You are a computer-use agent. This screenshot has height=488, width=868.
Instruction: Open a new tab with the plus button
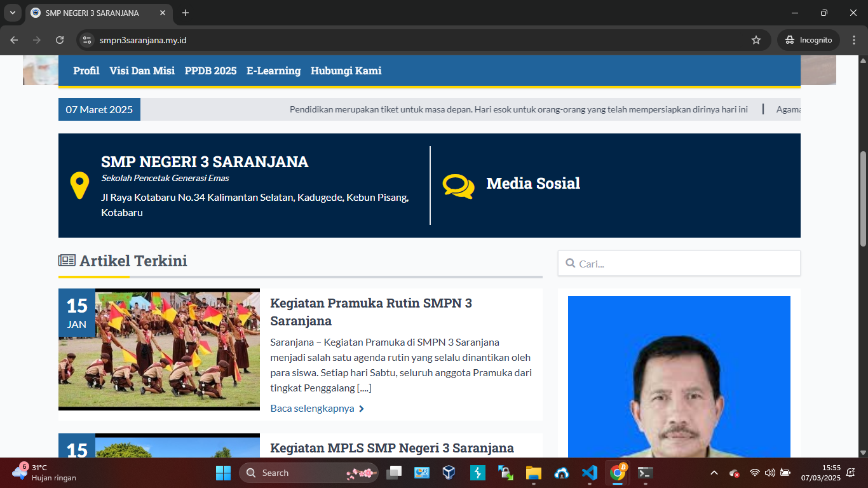coord(186,13)
